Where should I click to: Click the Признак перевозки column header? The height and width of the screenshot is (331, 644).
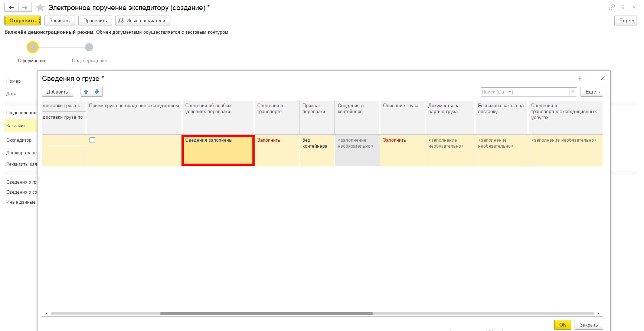coord(317,117)
